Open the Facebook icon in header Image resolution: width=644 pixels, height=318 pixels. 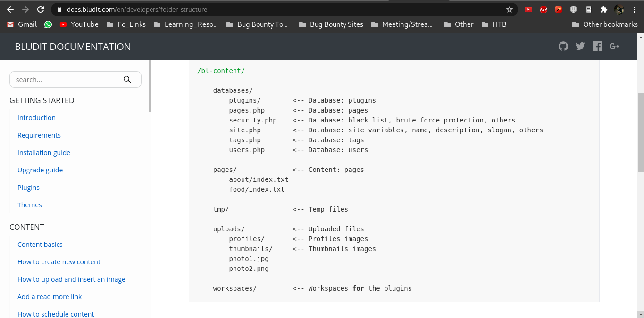pos(597,46)
